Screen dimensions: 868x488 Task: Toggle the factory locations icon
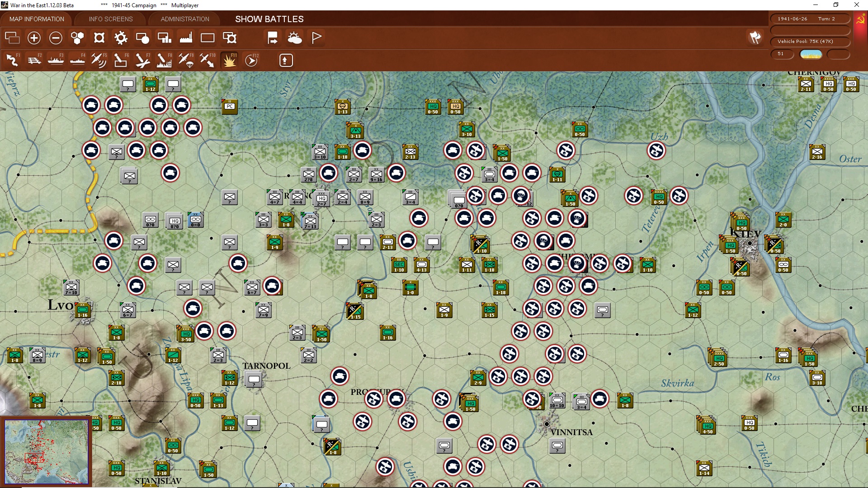tap(186, 38)
